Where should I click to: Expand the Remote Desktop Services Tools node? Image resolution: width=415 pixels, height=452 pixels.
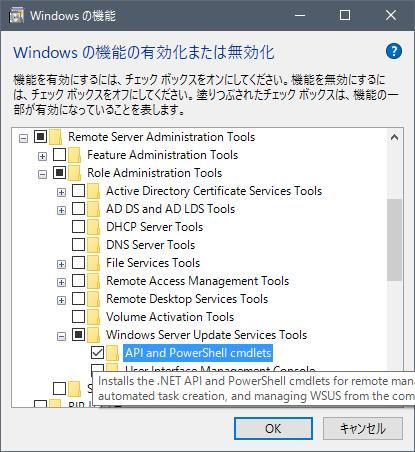(61, 301)
